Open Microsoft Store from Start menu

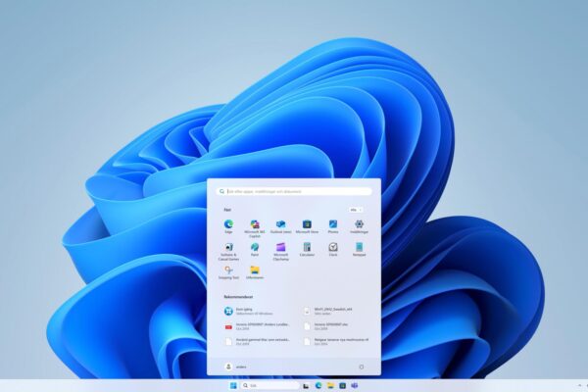coord(307,226)
